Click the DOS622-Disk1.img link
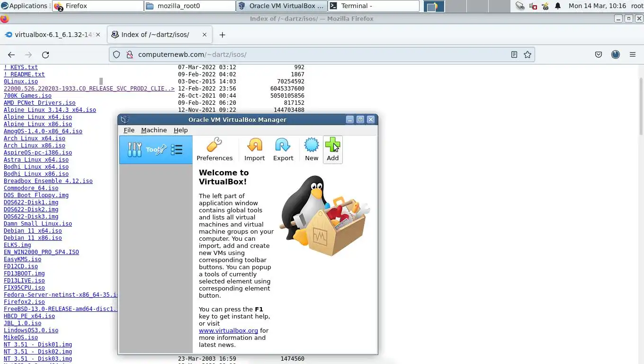Viewport: 644px width, 364px height. [31, 202]
